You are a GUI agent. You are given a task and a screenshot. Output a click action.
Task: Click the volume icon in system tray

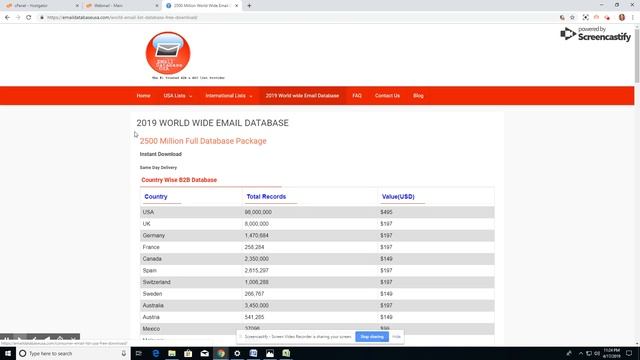click(x=597, y=353)
